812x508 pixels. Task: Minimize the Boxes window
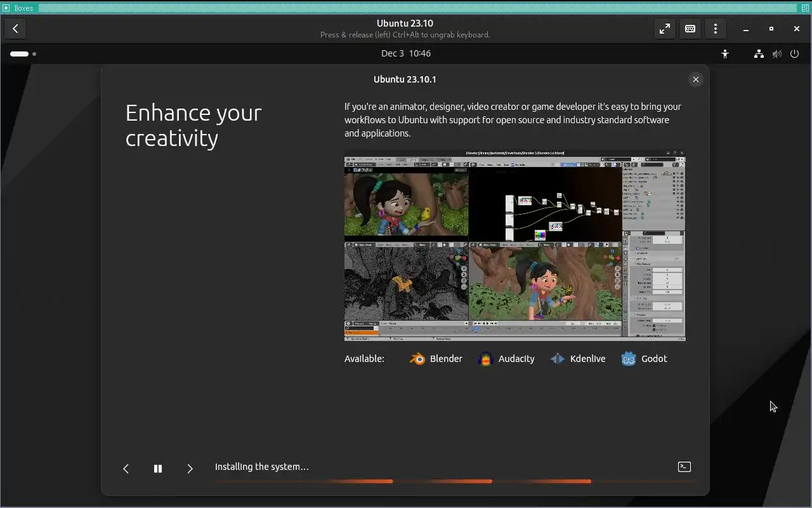[x=746, y=29]
